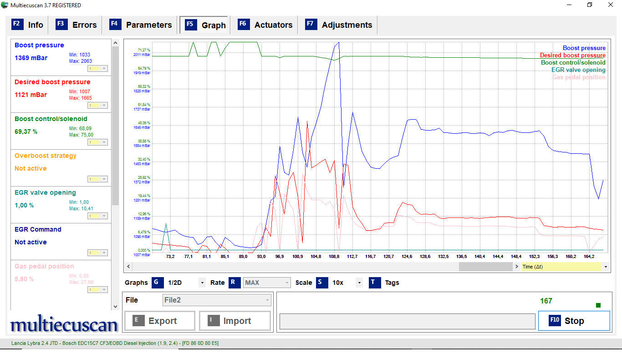Click the parameter list scrollbar down arrow

(x=115, y=307)
